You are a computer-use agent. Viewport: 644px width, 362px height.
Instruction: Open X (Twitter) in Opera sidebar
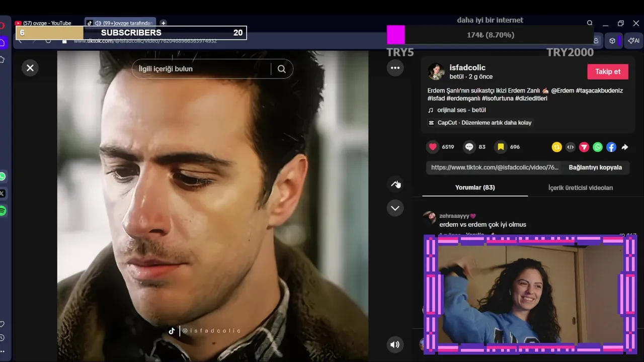[3, 194]
